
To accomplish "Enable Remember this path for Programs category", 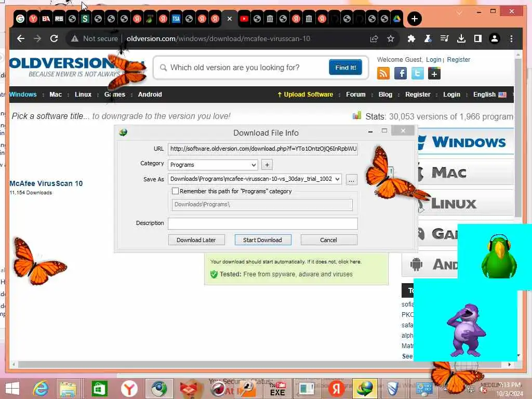I will coord(175,191).
